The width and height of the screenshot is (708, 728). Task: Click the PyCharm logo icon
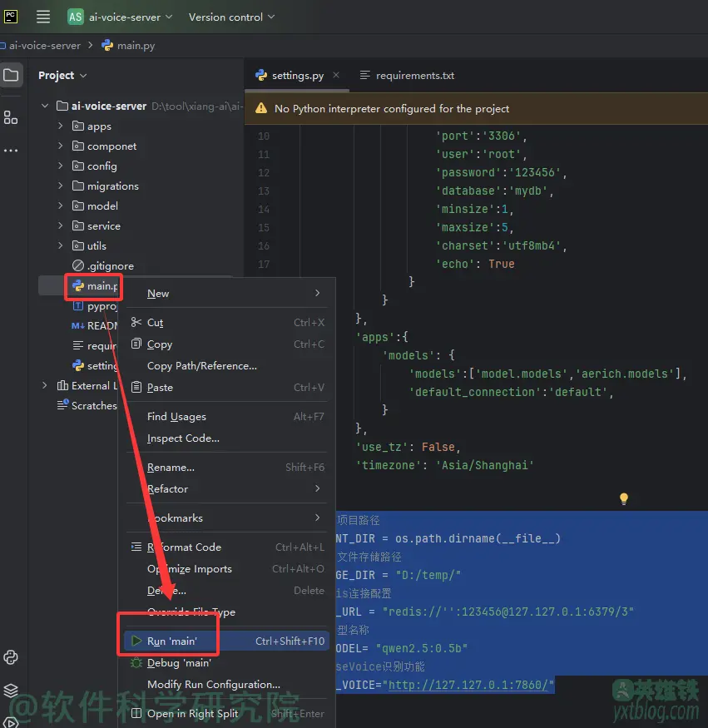[11, 17]
